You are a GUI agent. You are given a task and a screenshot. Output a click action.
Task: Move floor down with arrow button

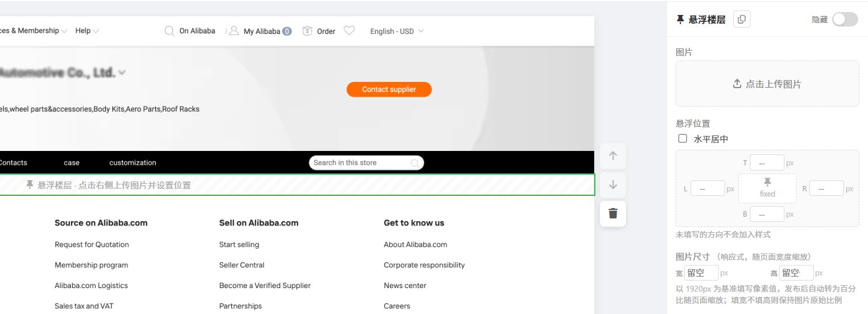(x=613, y=184)
